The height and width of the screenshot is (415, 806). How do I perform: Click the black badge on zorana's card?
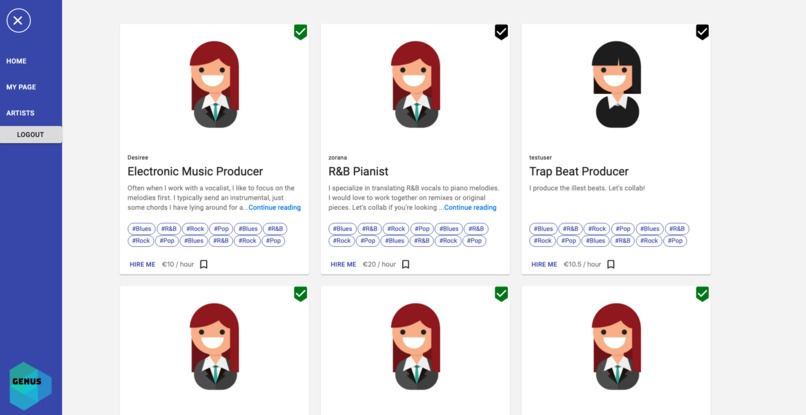[x=501, y=32]
